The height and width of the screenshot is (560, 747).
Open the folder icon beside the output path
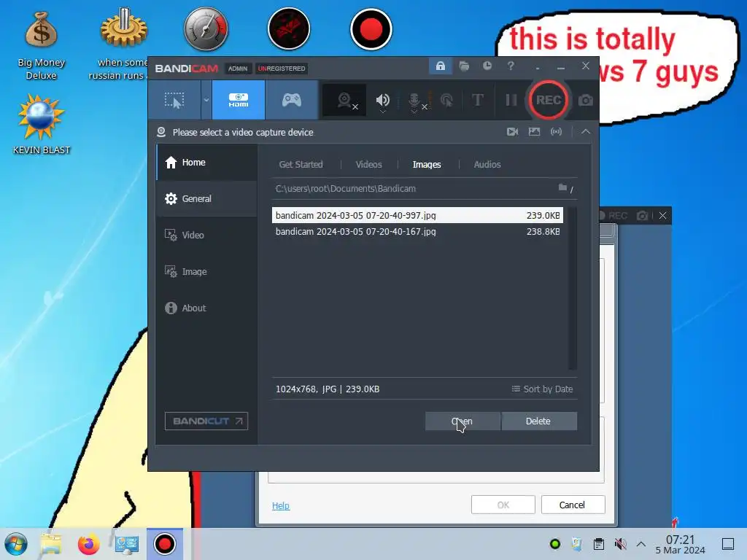562,187
